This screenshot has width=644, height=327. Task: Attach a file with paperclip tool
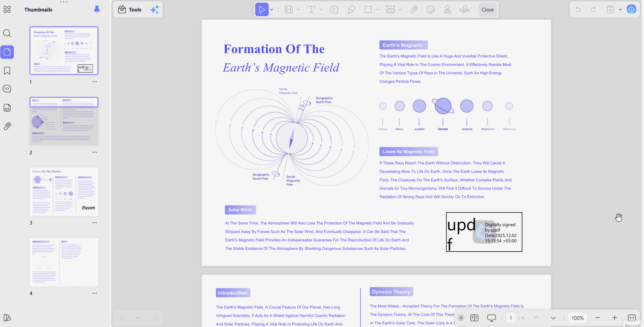click(414, 9)
